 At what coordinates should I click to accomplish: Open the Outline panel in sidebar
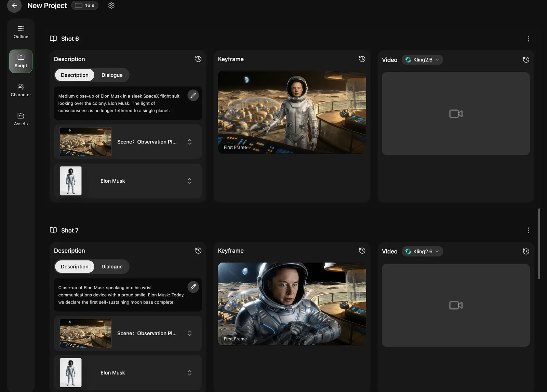coord(21,32)
